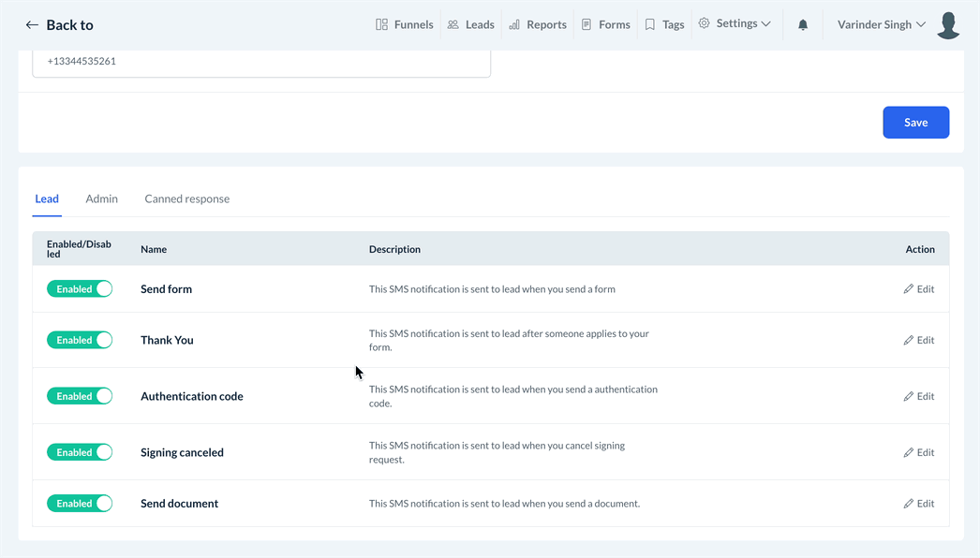Click the Leads people icon

tap(453, 24)
